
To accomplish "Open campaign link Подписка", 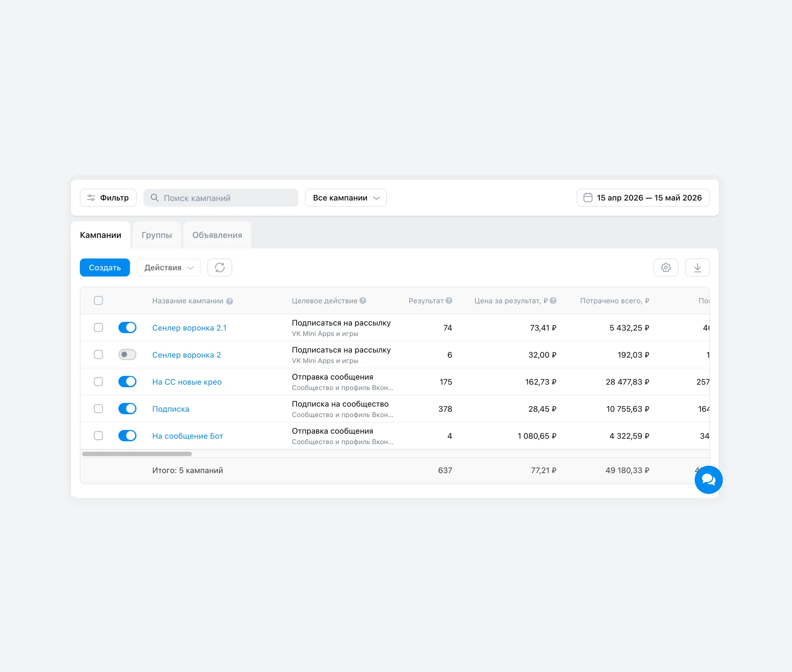I will 170,409.
